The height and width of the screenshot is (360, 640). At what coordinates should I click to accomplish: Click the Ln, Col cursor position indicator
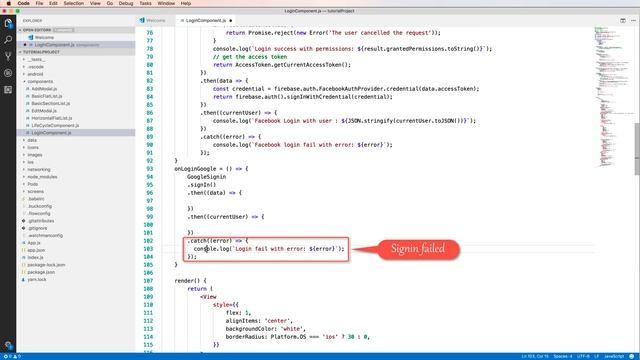[x=535, y=356]
